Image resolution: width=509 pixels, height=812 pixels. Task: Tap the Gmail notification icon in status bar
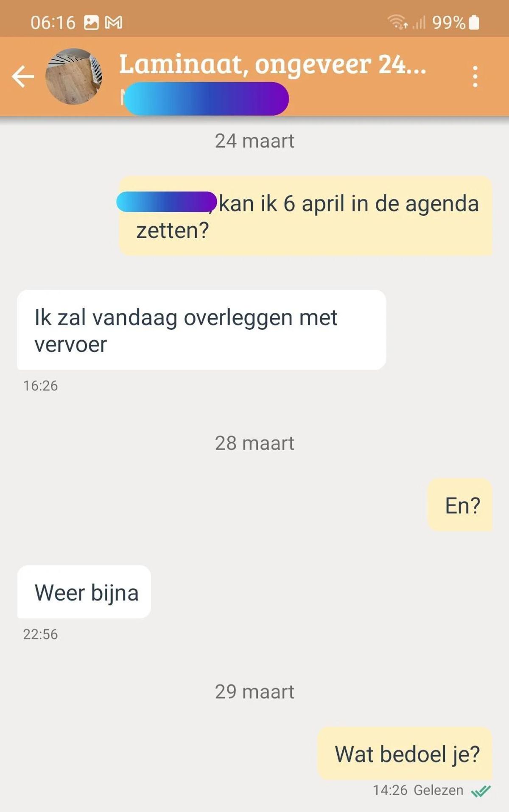tap(113, 22)
